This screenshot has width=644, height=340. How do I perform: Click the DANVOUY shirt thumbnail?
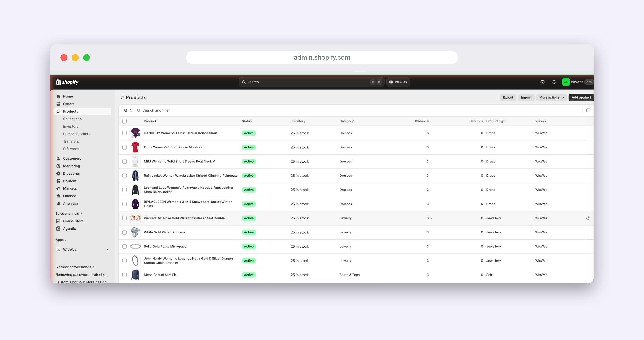(x=135, y=133)
